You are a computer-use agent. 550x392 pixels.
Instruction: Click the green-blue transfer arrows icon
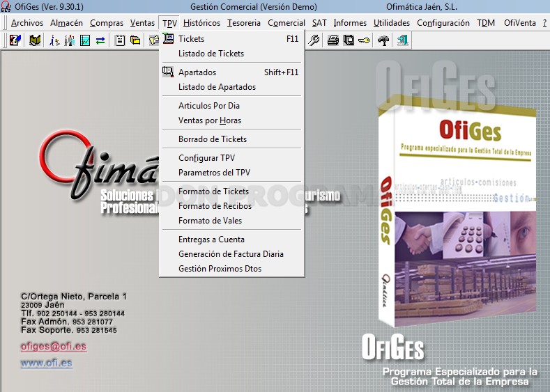click(x=100, y=40)
